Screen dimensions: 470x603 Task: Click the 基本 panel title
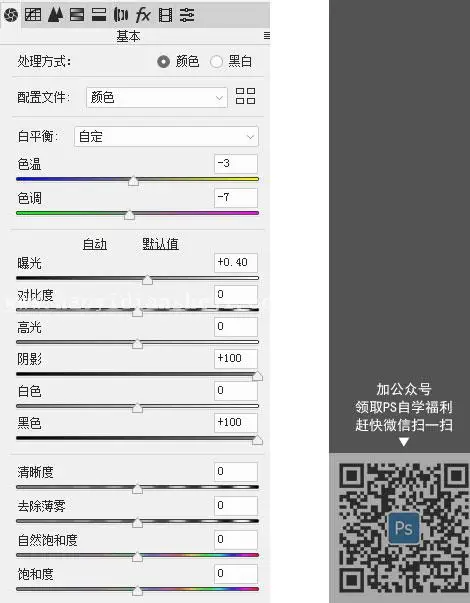click(128, 36)
